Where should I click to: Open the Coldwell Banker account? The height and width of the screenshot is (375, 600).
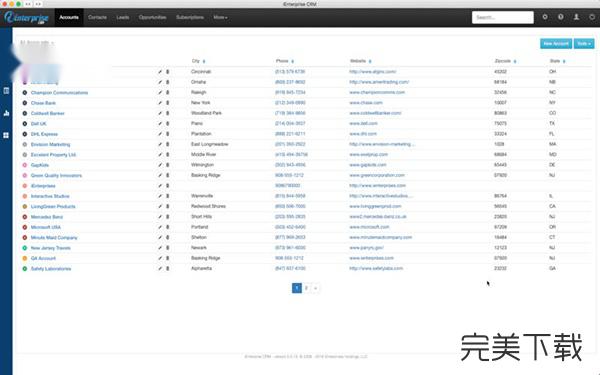[x=48, y=113]
